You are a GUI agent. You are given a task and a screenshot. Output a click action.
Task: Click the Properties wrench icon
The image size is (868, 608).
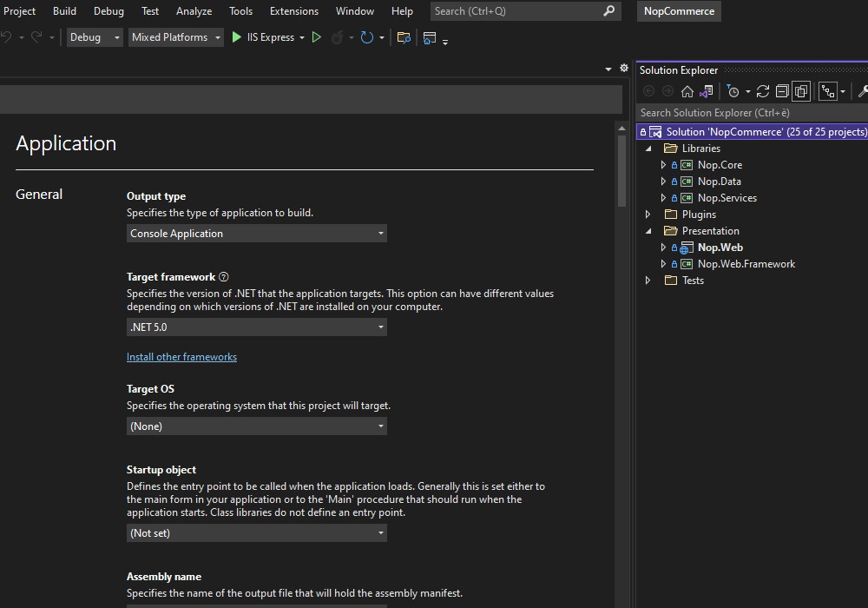point(863,91)
